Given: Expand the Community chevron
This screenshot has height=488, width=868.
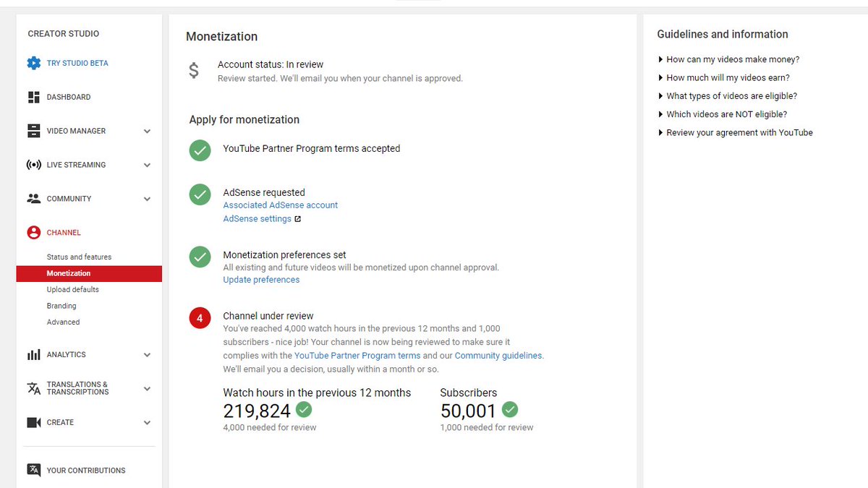Looking at the screenshot, I should click(147, 199).
